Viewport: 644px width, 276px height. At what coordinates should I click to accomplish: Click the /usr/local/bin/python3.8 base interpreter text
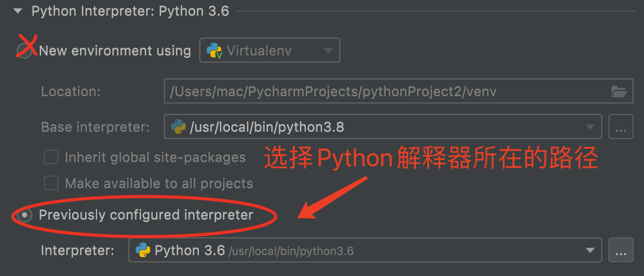coord(267,127)
